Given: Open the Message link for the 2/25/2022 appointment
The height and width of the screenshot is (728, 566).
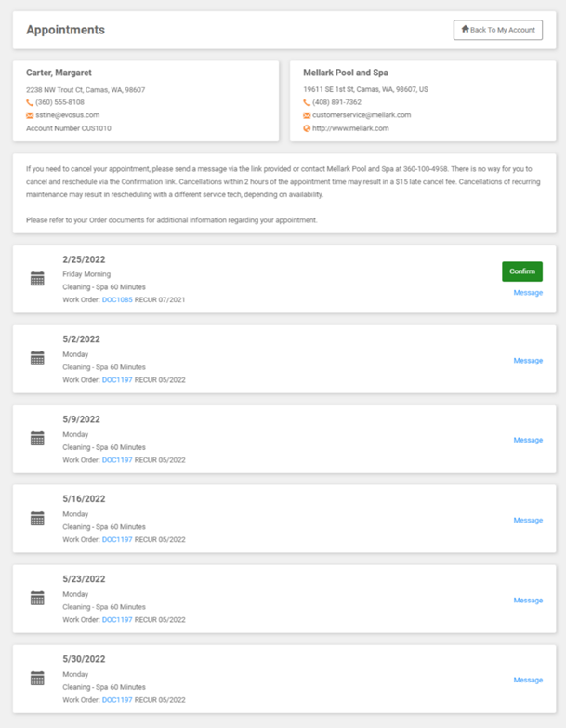Looking at the screenshot, I should point(528,293).
